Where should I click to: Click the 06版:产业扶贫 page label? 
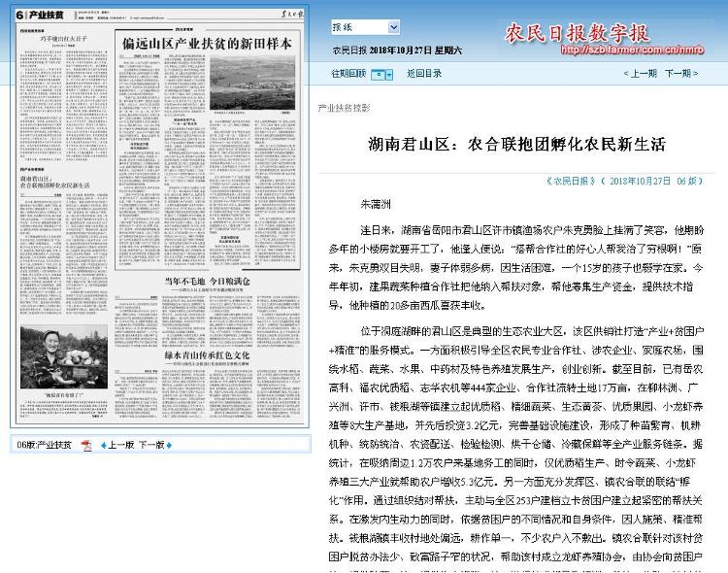pos(43,445)
